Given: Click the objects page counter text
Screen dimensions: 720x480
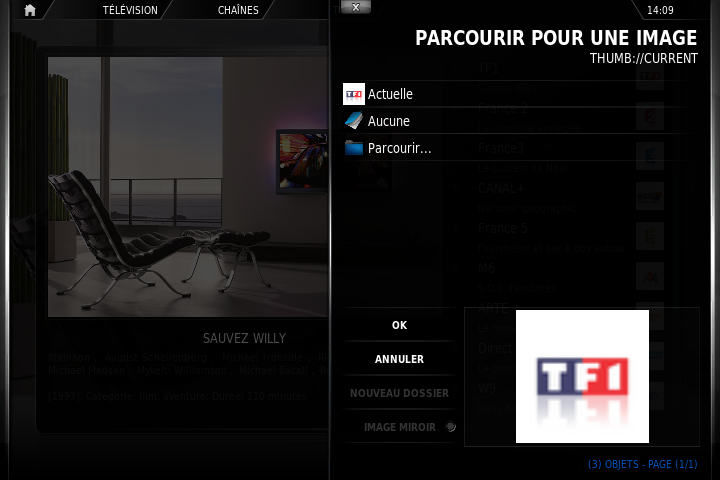Looking at the screenshot, I should [642, 464].
